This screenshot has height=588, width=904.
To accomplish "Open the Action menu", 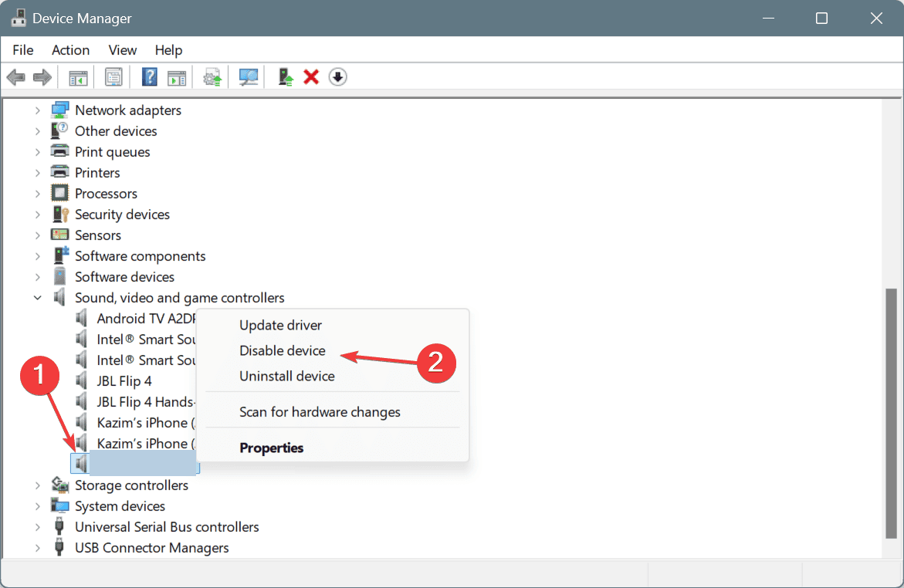I will coord(70,50).
